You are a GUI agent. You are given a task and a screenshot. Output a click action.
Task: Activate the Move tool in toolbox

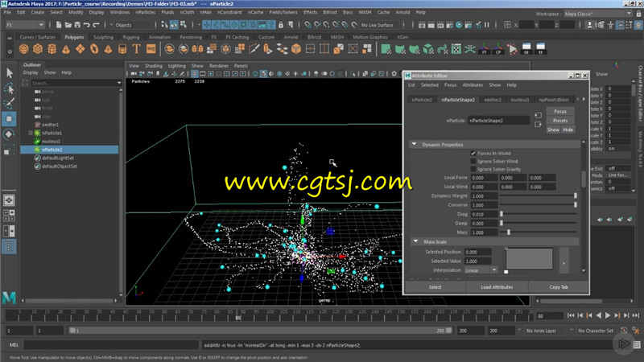(10, 118)
